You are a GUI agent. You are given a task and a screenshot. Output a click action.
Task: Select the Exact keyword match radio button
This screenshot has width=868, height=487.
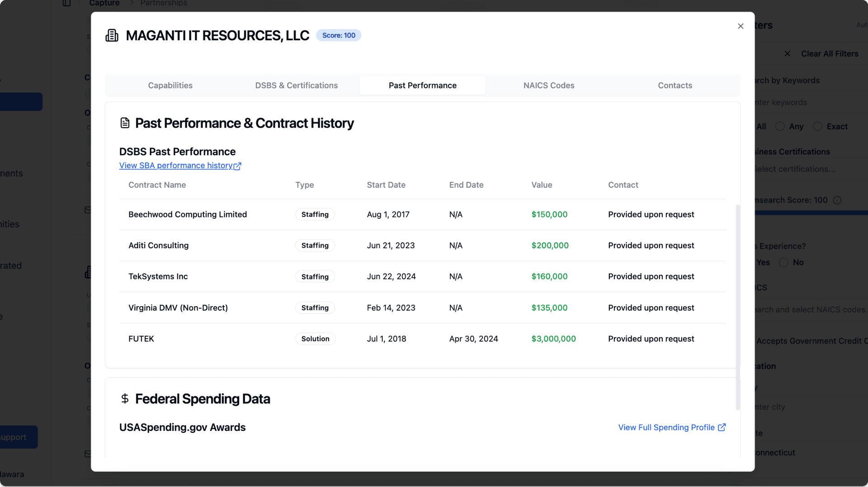(817, 127)
